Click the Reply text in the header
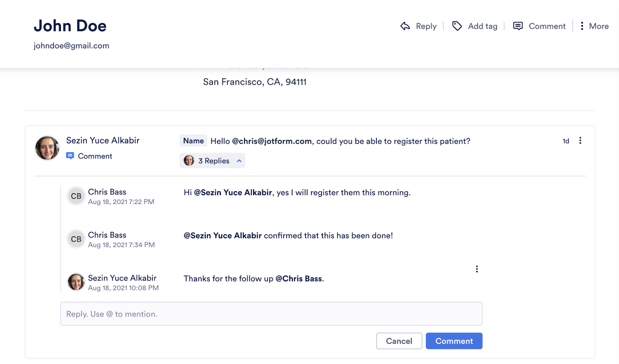The height and width of the screenshot is (364, 619). click(x=426, y=26)
